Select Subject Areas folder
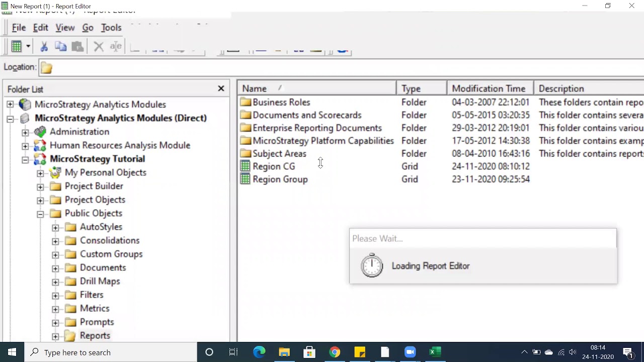Viewport: 644px width, 362px height. point(279,153)
